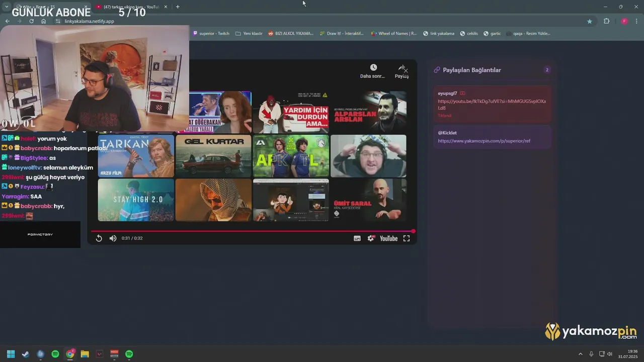
Task: Replay the video with replay button
Action: 99,238
